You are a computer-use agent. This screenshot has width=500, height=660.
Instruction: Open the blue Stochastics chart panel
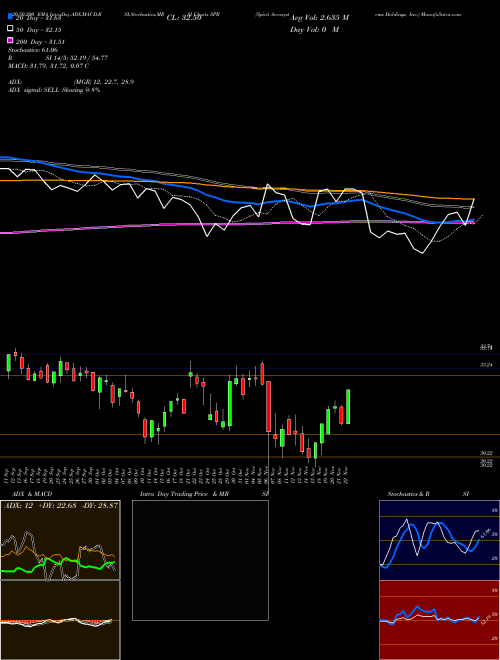click(439, 540)
